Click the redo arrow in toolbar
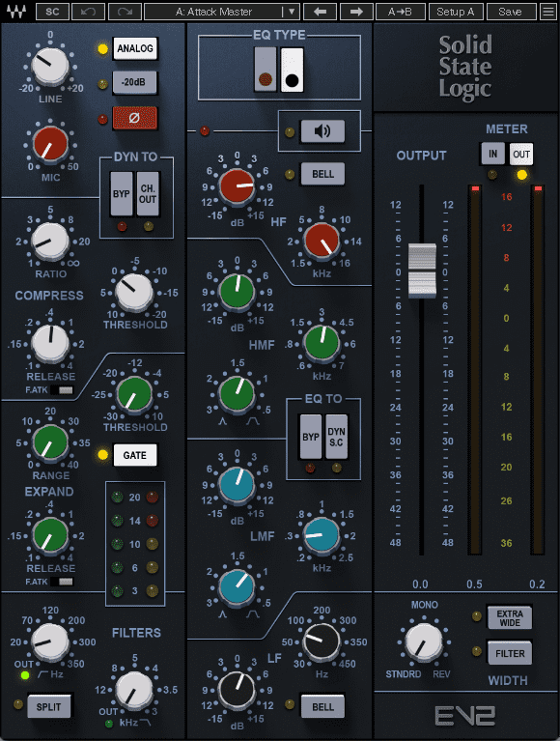 [x=125, y=12]
